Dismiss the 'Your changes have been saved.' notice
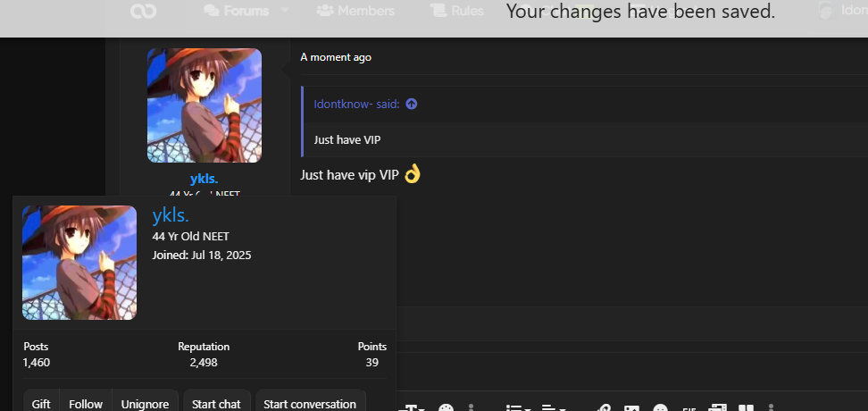 point(640,12)
